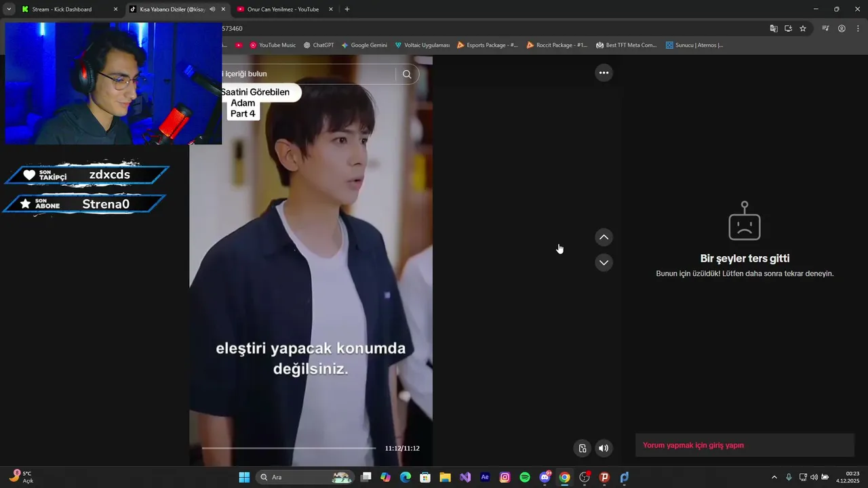
Task: Open the ChatGPT bookmark
Action: coord(319,45)
